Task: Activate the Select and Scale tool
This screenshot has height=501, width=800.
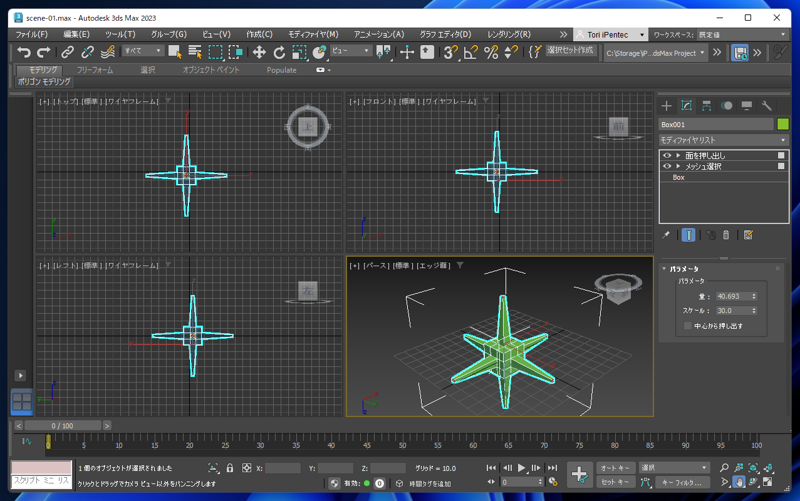Action: tap(299, 52)
